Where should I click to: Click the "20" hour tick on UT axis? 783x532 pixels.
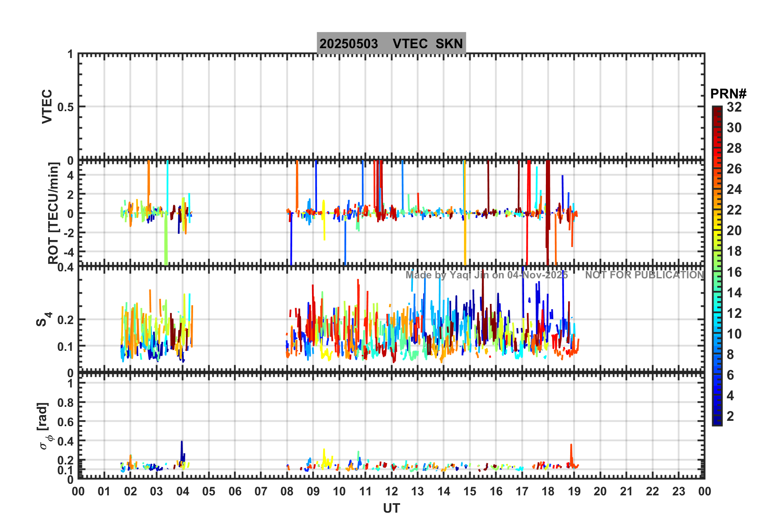pos(600,491)
